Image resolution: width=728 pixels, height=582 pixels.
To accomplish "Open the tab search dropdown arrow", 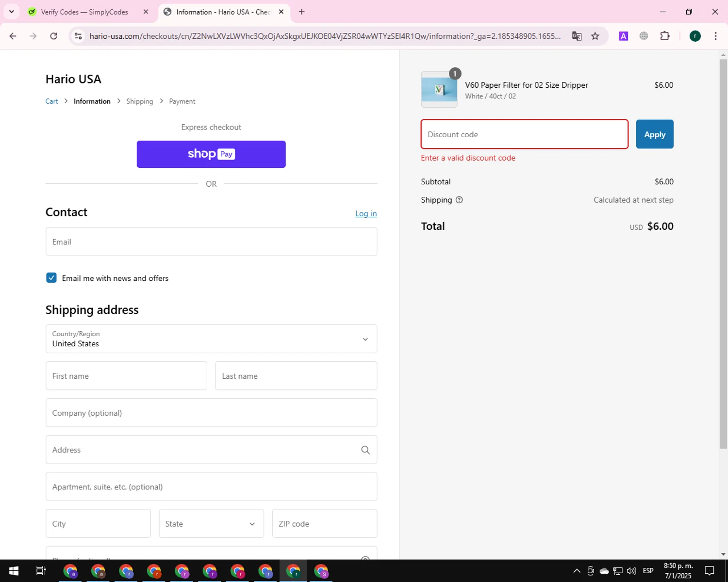I will point(11,12).
